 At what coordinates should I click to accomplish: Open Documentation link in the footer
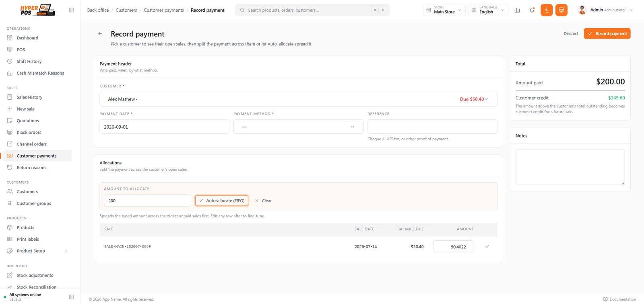tap(619, 299)
